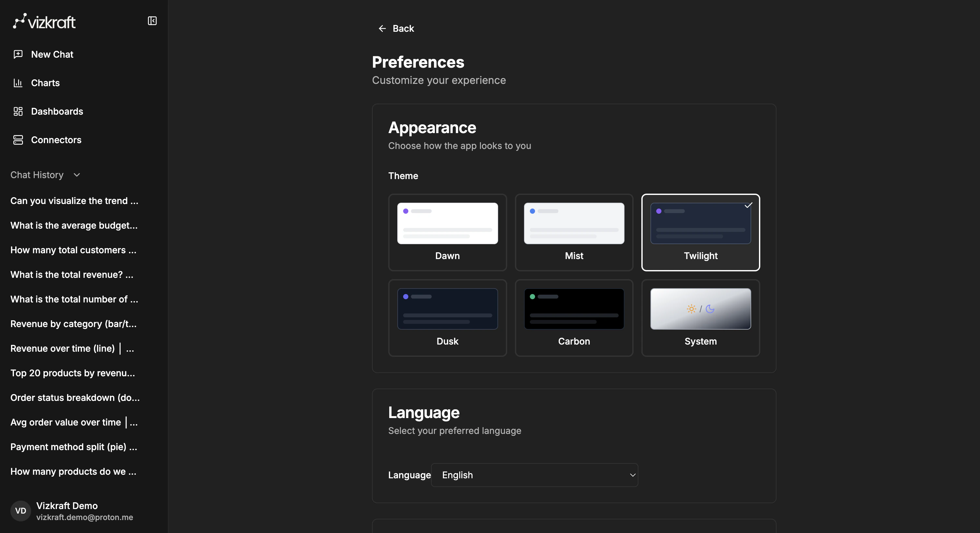
Task: Open the VD profile avatar
Action: [20, 511]
